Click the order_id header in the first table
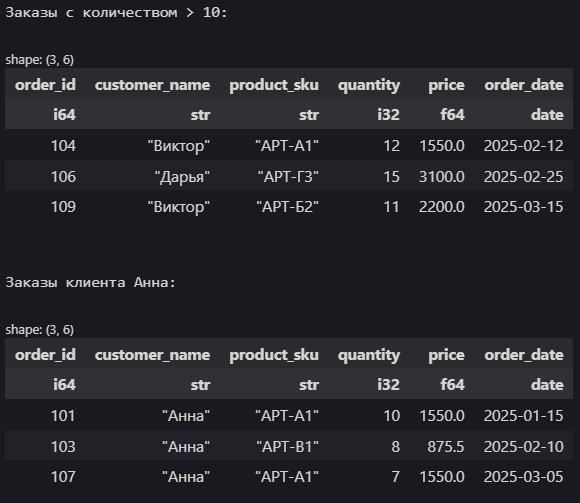Image resolution: width=580 pixels, height=503 pixels. pos(45,85)
